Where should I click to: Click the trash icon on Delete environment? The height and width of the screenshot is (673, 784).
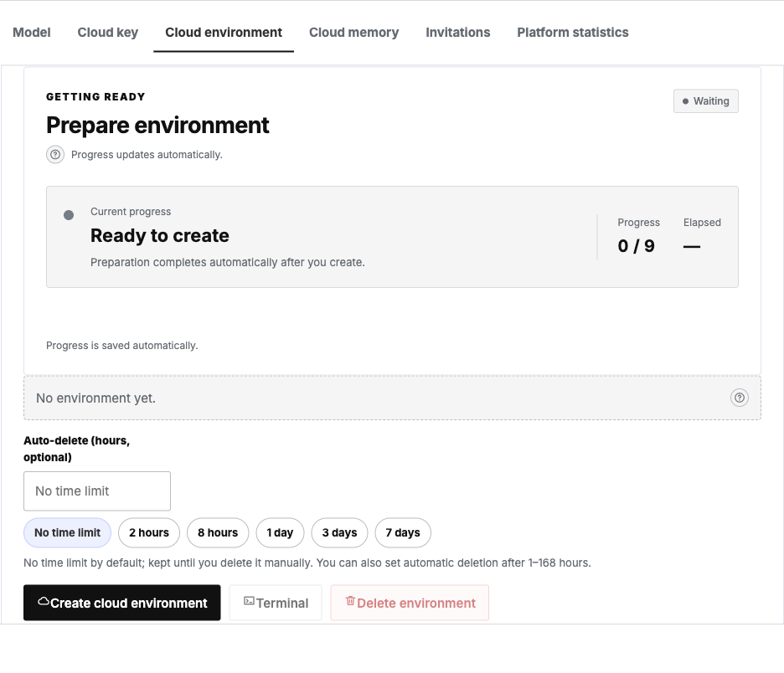[x=350, y=600]
